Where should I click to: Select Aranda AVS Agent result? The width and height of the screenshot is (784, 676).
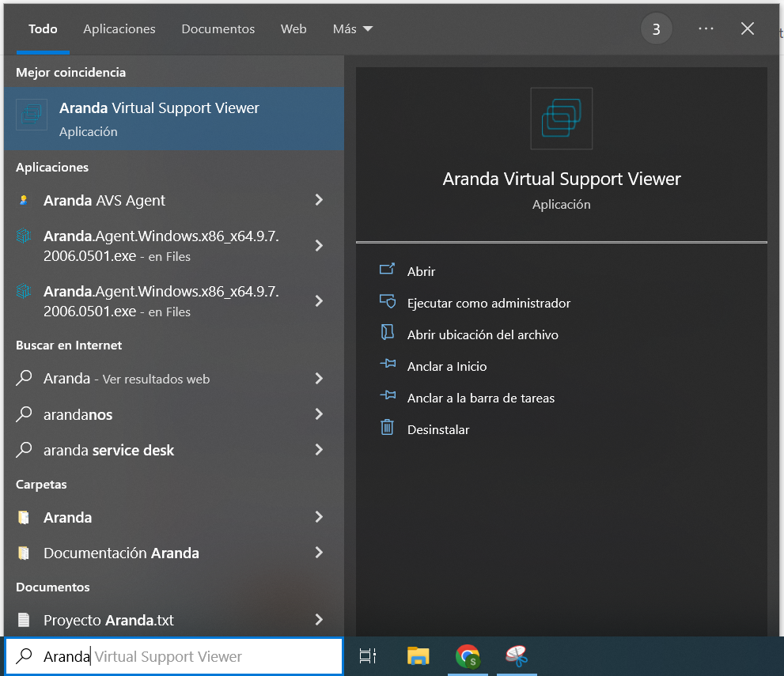[173, 200]
